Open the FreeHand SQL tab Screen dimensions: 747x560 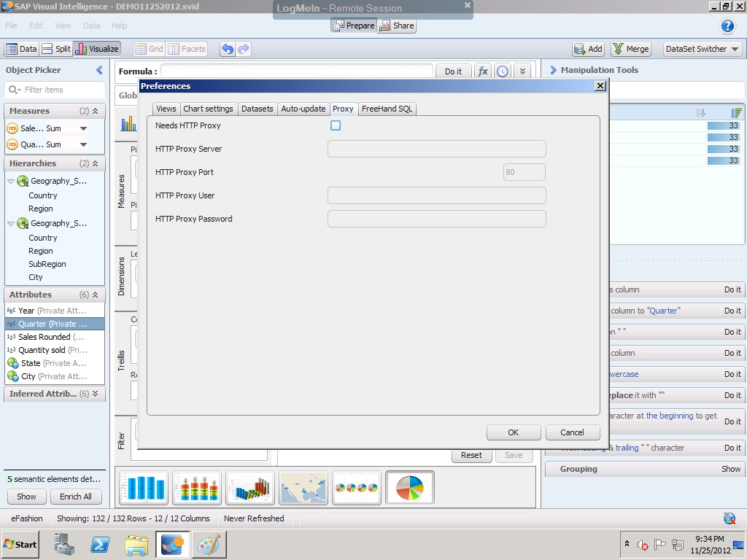point(387,109)
